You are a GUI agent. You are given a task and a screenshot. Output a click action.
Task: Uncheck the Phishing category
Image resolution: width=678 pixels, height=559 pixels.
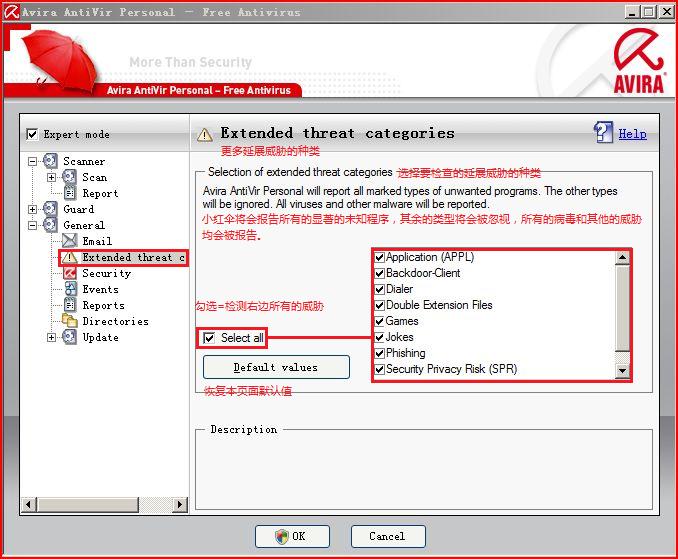pyautogui.click(x=379, y=353)
